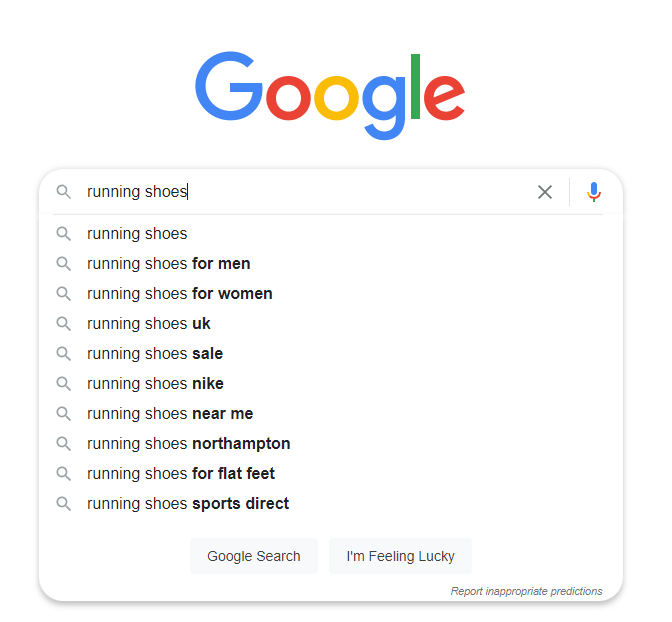Image resolution: width=672 pixels, height=622 pixels.
Task: Open "Report inappropriate predictions" link
Action: 526,591
